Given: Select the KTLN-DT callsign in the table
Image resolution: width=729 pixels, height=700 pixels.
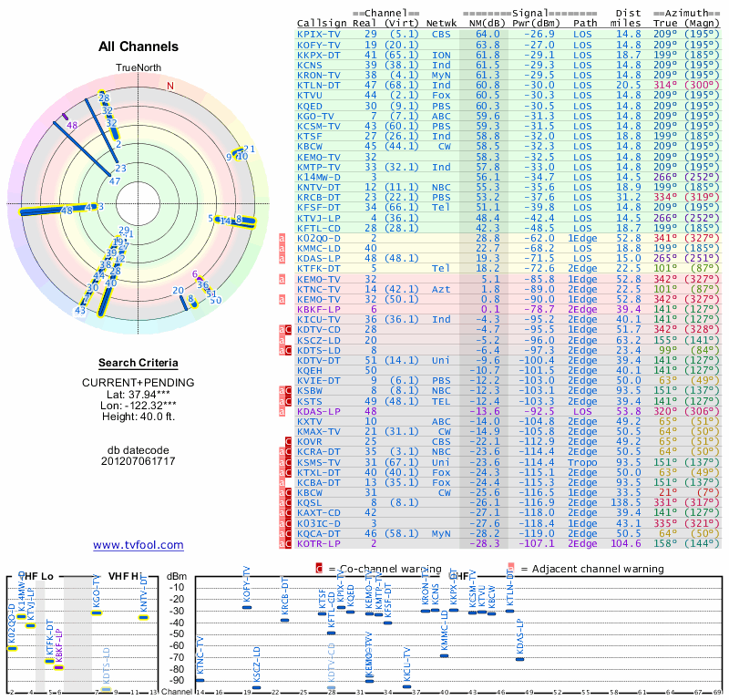Looking at the screenshot, I should tap(318, 86).
